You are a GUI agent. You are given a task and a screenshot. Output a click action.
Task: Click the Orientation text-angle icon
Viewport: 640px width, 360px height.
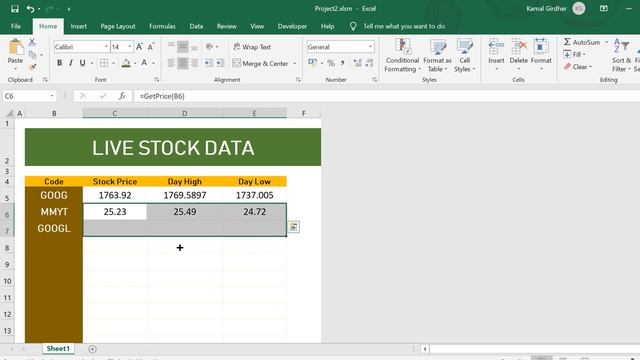pos(209,47)
